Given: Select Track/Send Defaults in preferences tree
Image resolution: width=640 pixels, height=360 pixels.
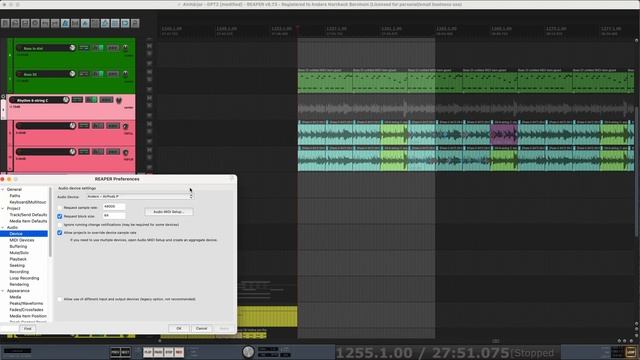Looking at the screenshot, I should pos(28,215).
